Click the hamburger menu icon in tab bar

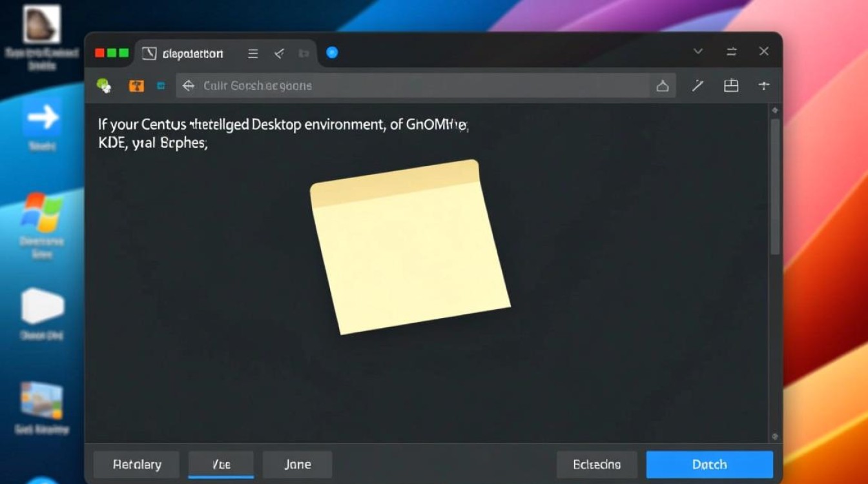pos(253,54)
